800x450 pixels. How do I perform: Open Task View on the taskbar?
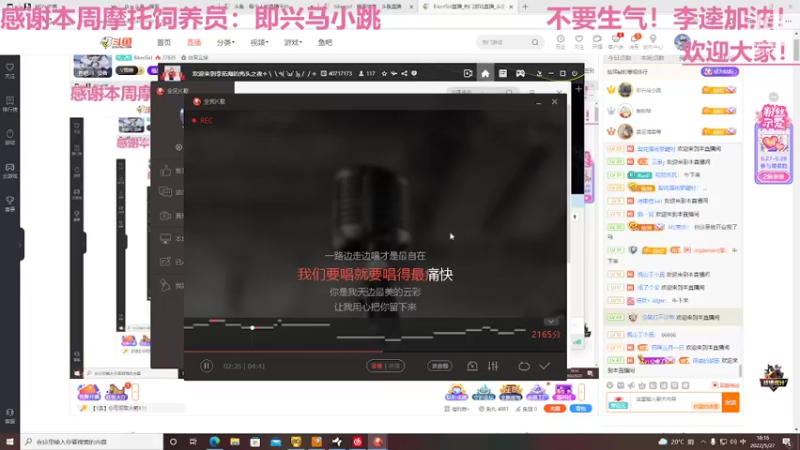click(x=193, y=441)
